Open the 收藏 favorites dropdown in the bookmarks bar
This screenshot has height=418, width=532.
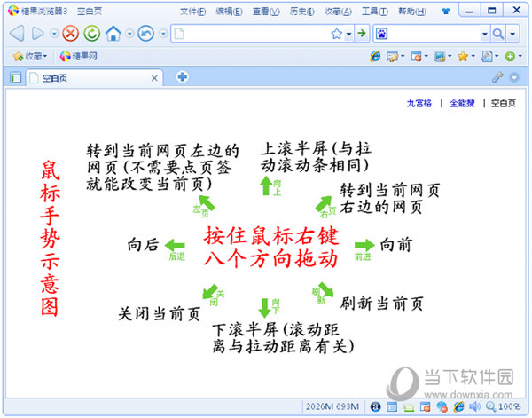pyautogui.click(x=29, y=56)
